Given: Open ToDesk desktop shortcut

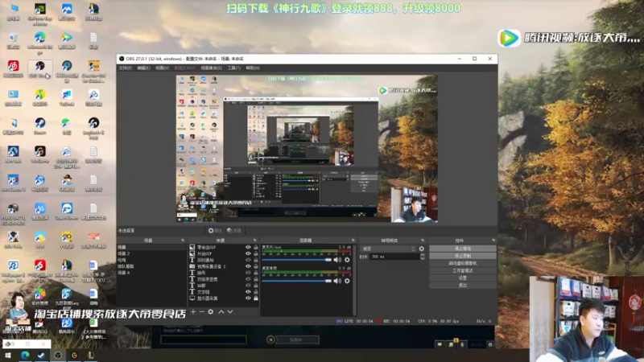Looking at the screenshot, I should point(67,97).
